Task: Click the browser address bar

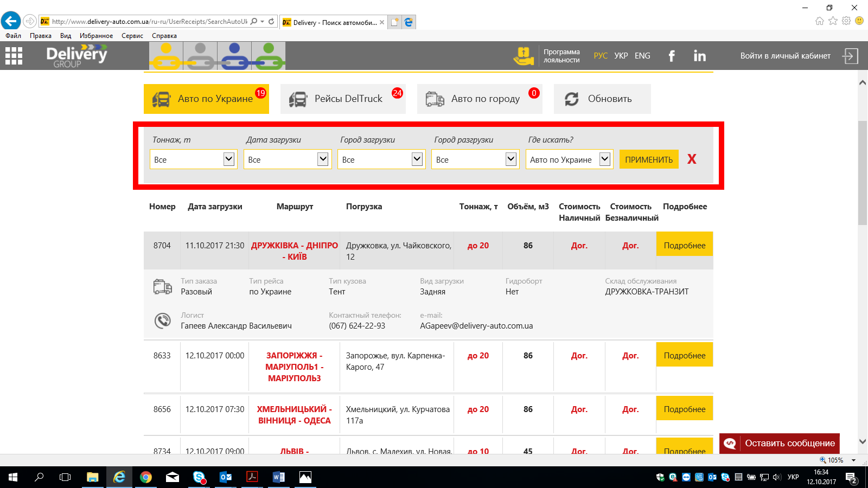Action: [149, 22]
